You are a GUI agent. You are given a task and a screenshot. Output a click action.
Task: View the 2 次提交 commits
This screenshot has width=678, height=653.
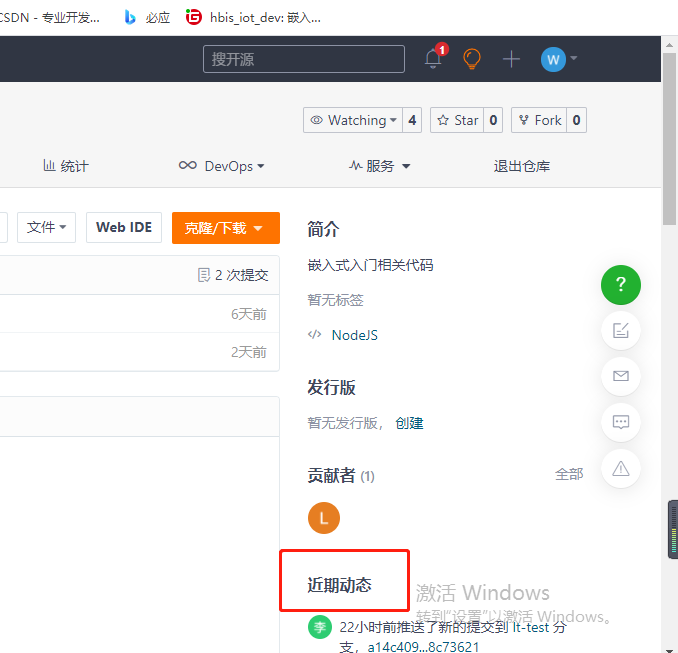tap(233, 275)
